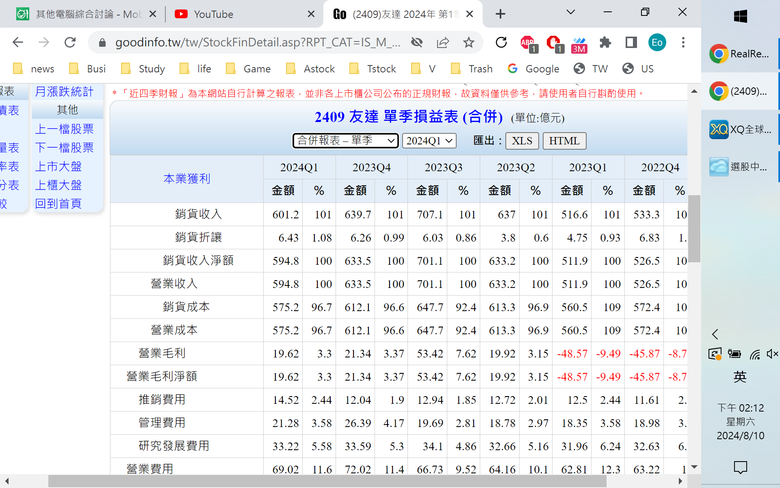Image resolution: width=780 pixels, height=488 pixels.
Task: Open the TW globe bookmark
Action: pyautogui.click(x=591, y=69)
